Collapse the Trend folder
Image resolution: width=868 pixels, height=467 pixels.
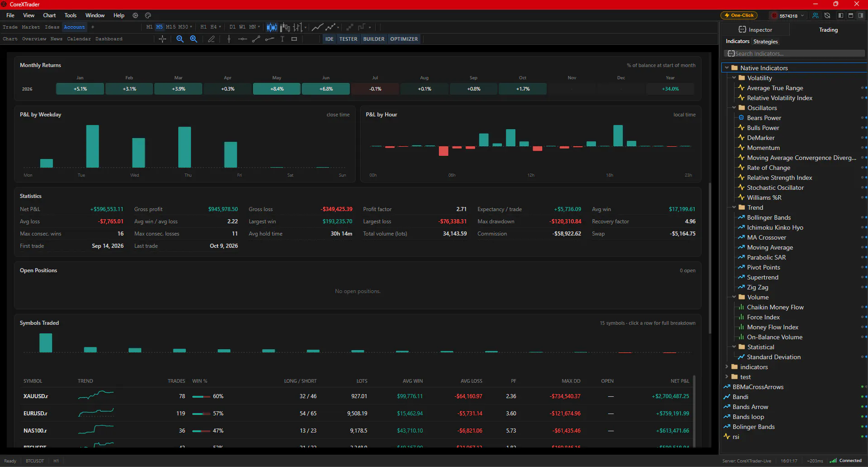point(734,207)
